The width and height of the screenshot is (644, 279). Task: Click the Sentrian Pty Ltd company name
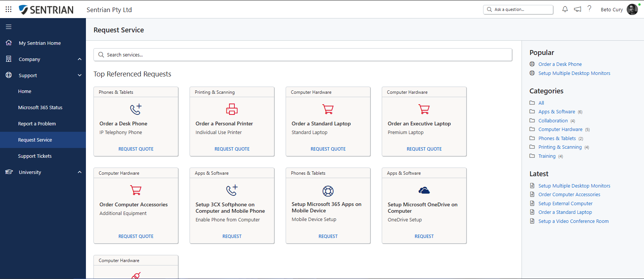[109, 10]
